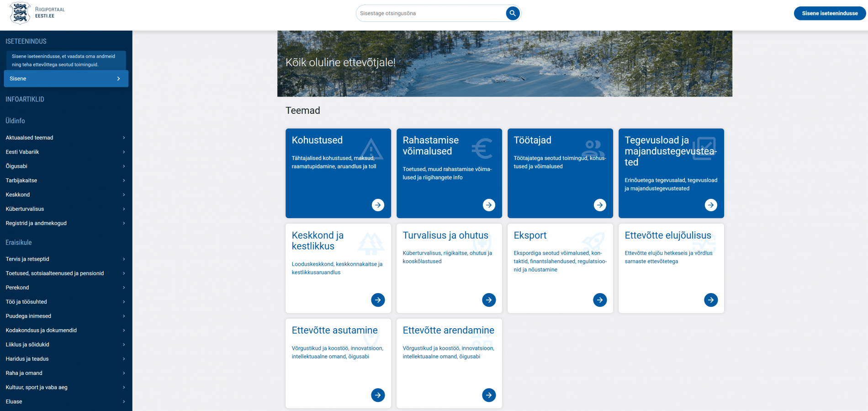Open Raha ja omand menu item

24,373
